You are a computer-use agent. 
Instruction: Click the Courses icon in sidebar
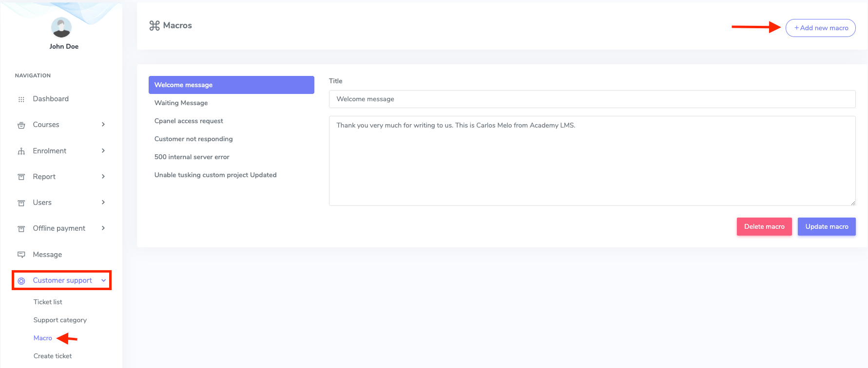point(21,125)
